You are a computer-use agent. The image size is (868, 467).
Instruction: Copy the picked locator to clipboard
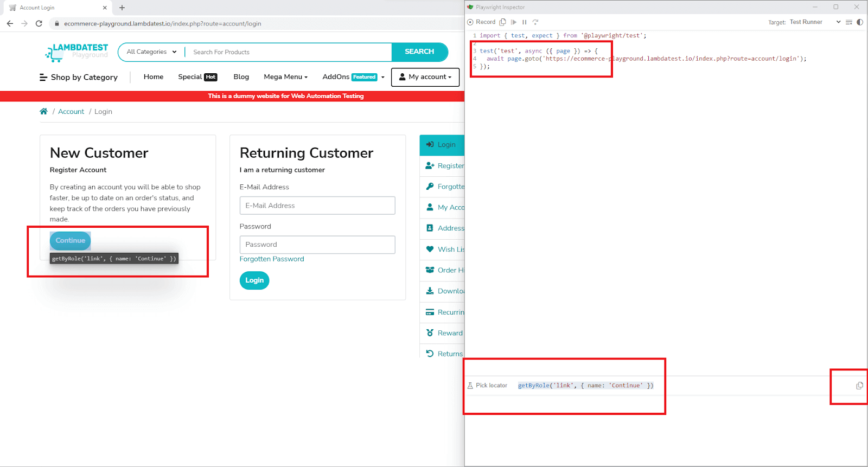859,386
